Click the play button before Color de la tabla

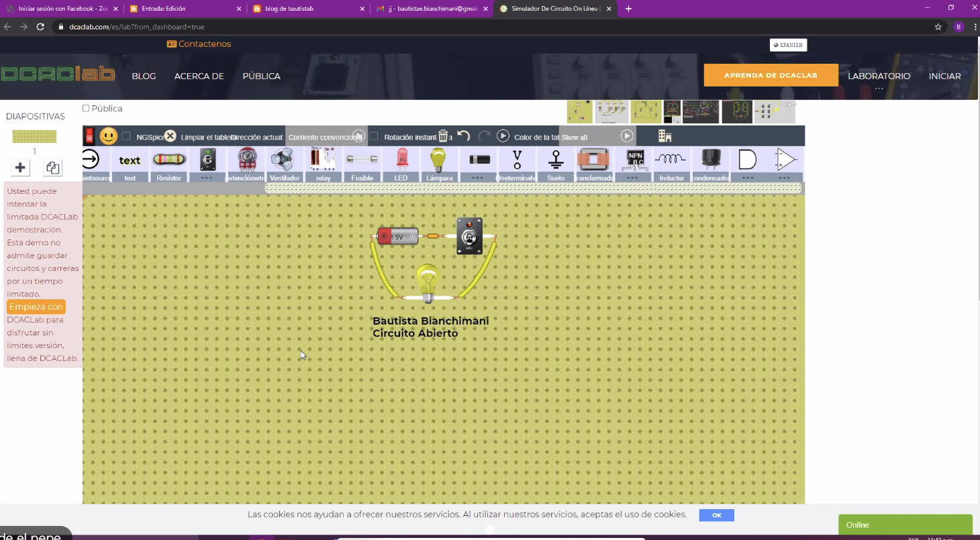[503, 136]
